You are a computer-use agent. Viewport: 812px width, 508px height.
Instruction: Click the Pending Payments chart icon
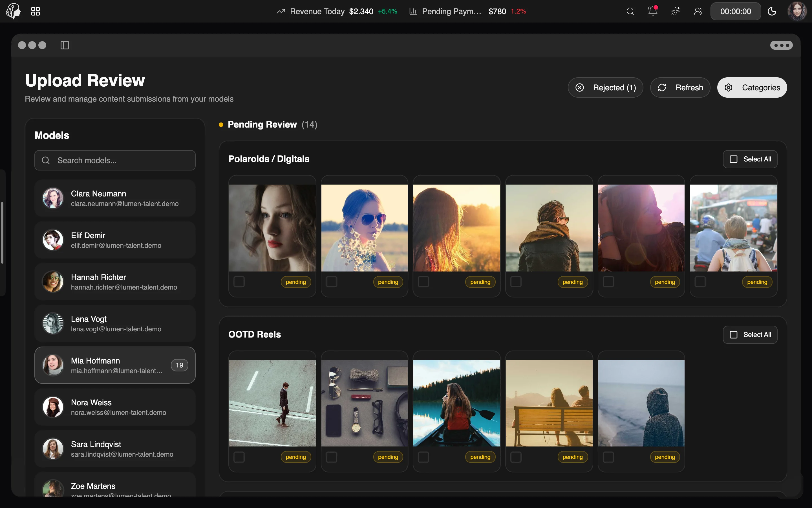pos(413,11)
